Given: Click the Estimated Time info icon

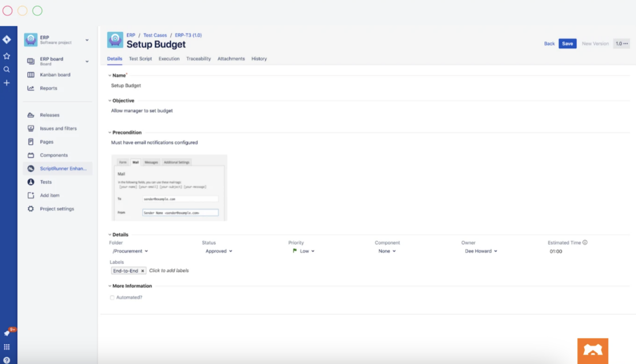Looking at the screenshot, I should 584,242.
